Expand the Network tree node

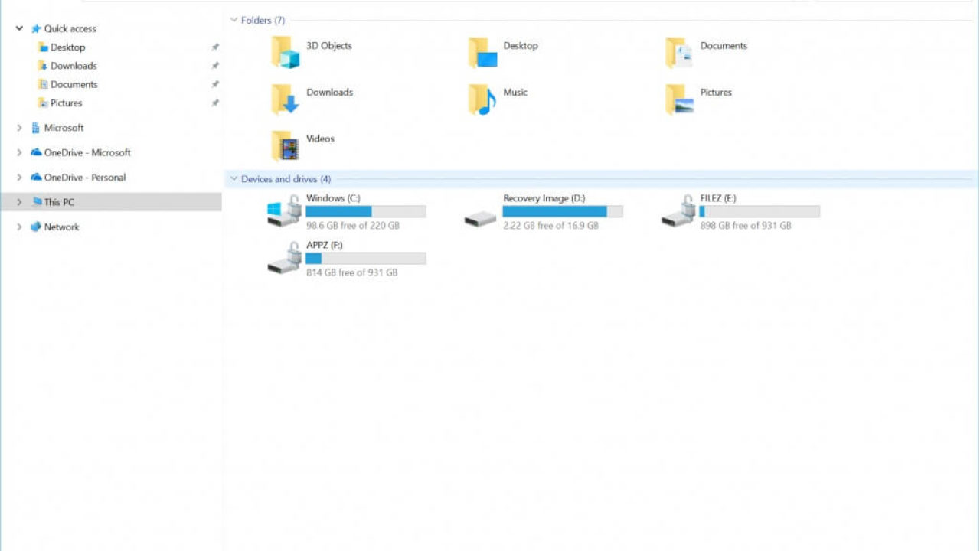tap(19, 227)
